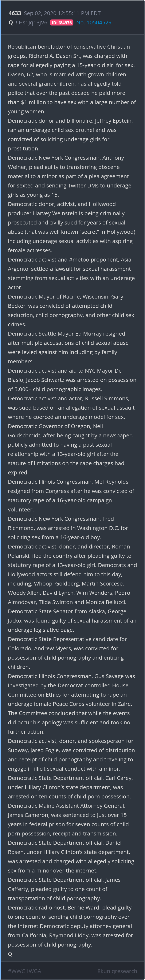Click the Seattle Mayor Ed Murray paragraph

[72, 347]
